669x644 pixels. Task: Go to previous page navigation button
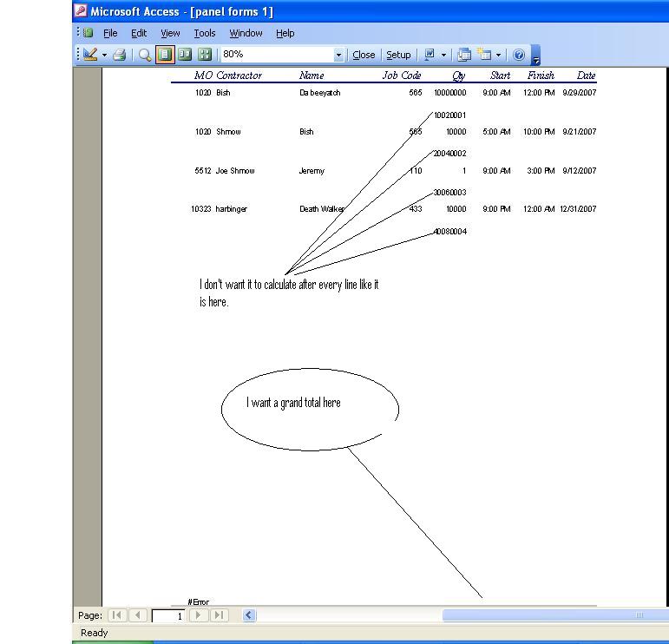coord(137,615)
